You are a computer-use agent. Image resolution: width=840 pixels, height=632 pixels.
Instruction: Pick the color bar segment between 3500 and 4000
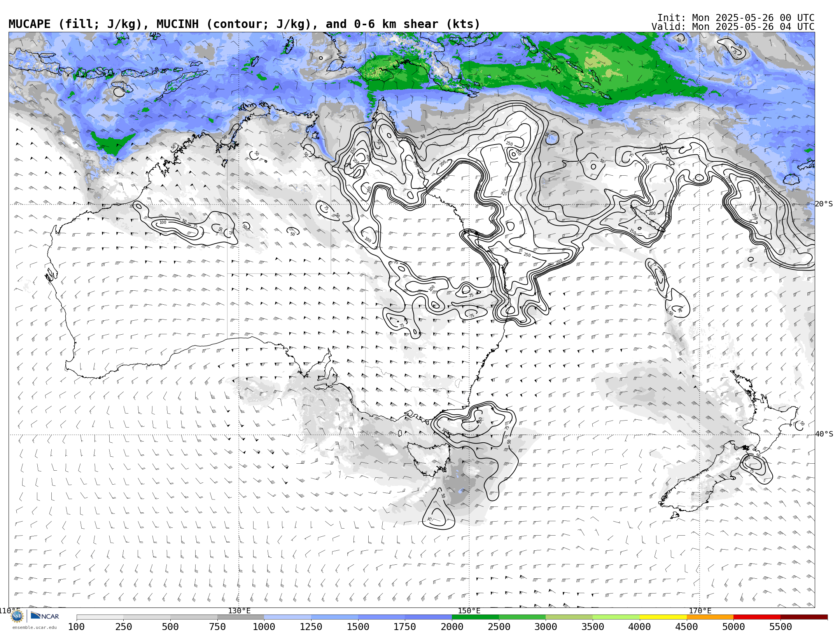coord(616,617)
